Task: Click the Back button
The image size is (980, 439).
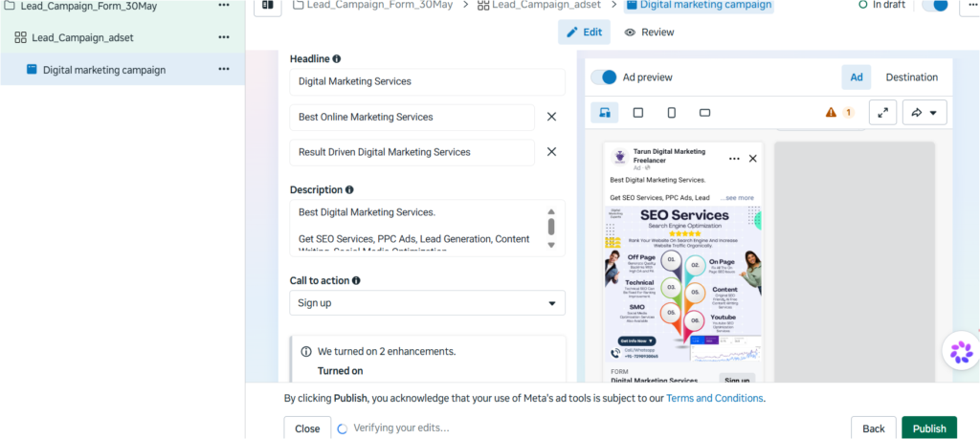Action: [873, 428]
